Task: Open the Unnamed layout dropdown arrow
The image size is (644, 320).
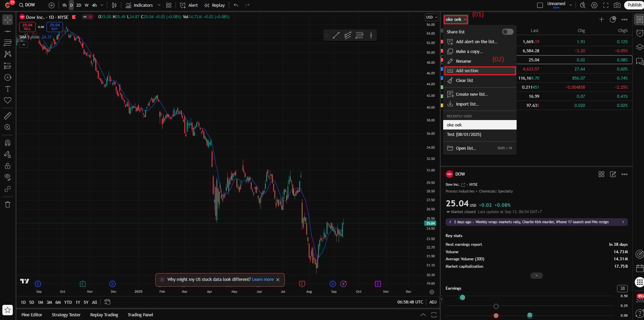Action: 571,5
